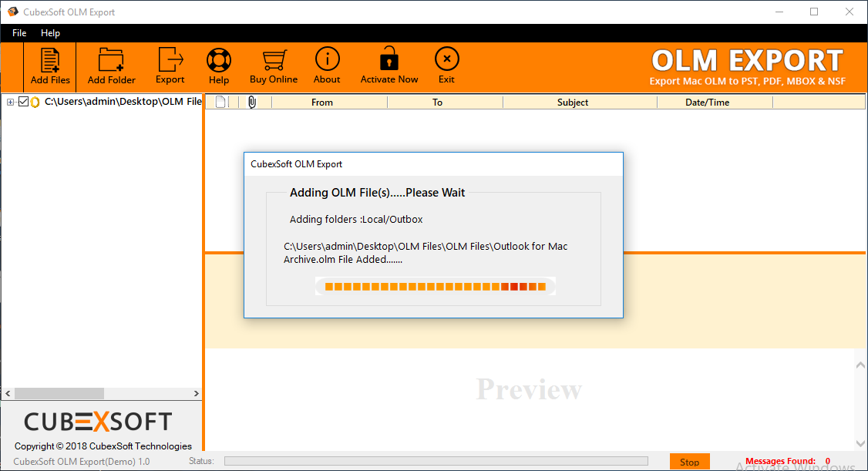868x471 pixels.
Task: Click the Buy Online cart icon
Action: 274,60
